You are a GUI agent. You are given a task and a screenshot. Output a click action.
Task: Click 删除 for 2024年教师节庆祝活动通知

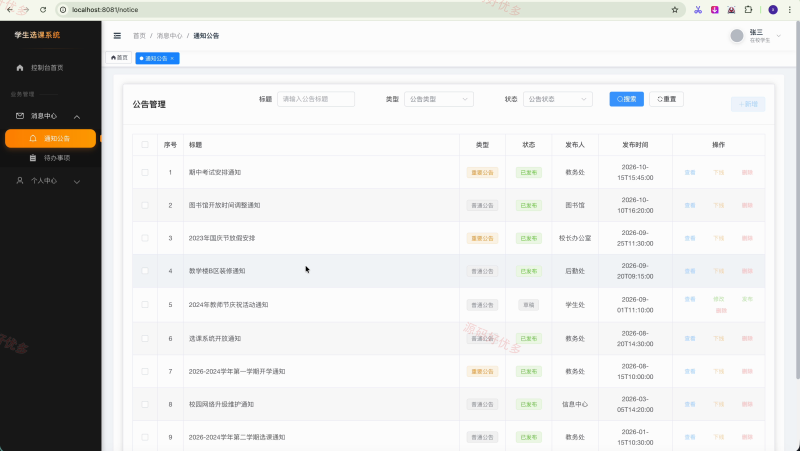pos(721,310)
